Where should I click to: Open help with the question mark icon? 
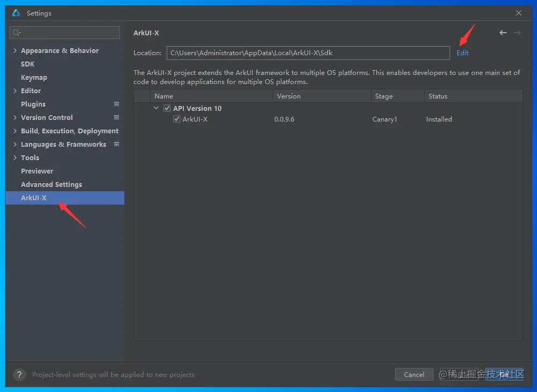pos(19,374)
